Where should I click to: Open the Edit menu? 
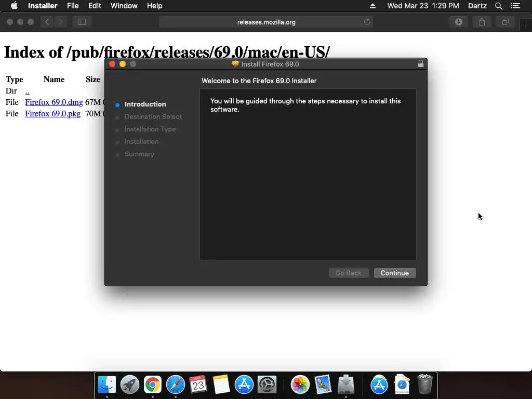click(x=95, y=6)
